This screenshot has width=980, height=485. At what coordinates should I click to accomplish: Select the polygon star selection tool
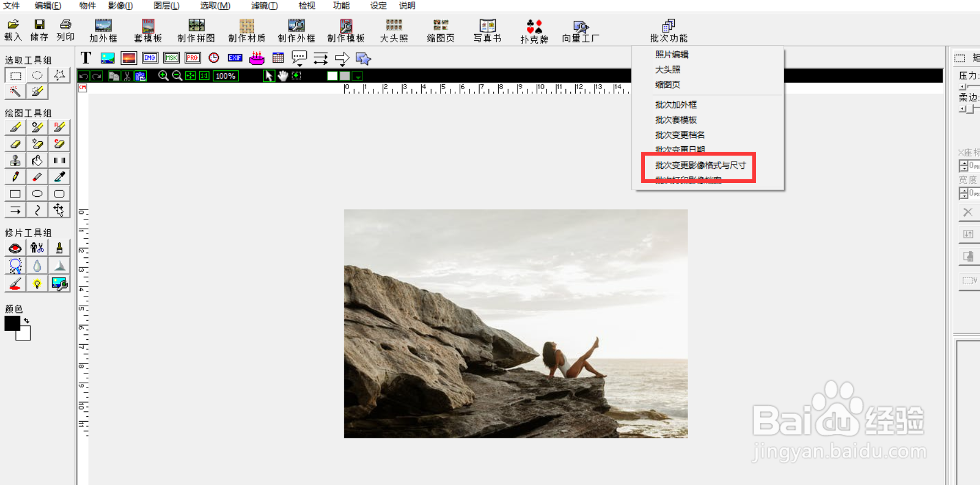pyautogui.click(x=59, y=75)
